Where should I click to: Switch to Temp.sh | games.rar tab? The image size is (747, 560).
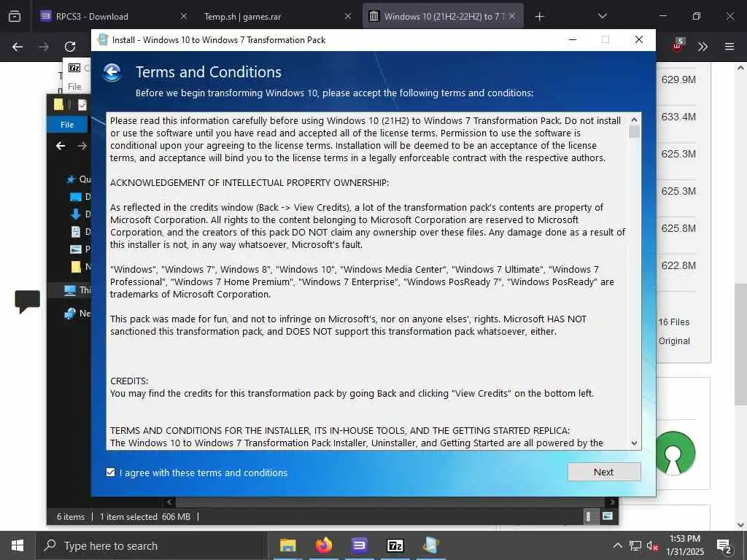pyautogui.click(x=276, y=17)
